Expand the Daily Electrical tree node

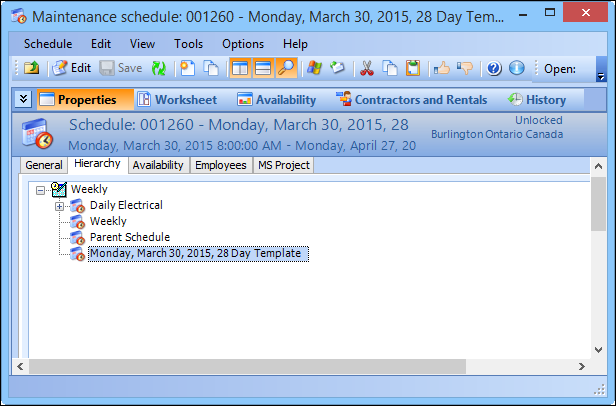point(59,206)
